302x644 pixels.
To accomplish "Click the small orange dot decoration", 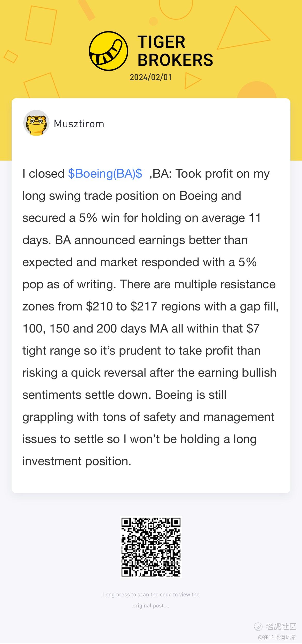I will click(153, 21).
